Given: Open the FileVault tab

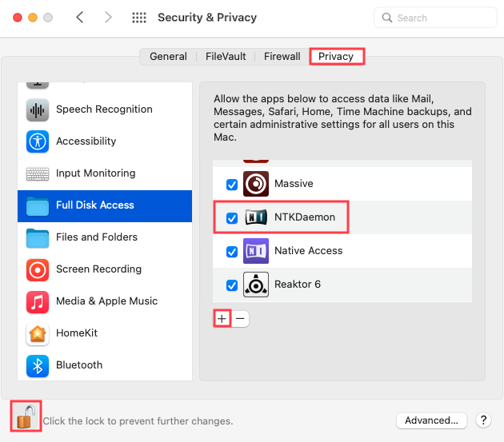Looking at the screenshot, I should click(x=225, y=57).
